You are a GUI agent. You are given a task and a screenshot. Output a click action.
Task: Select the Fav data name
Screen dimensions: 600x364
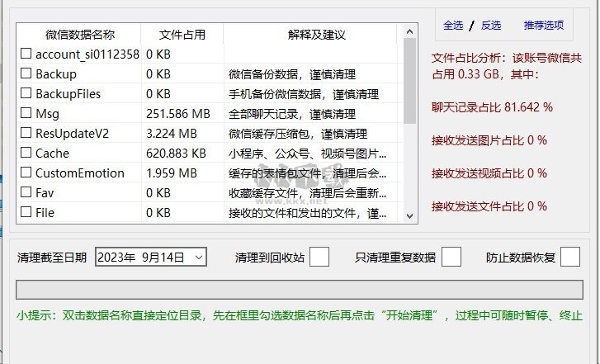[x=45, y=193]
